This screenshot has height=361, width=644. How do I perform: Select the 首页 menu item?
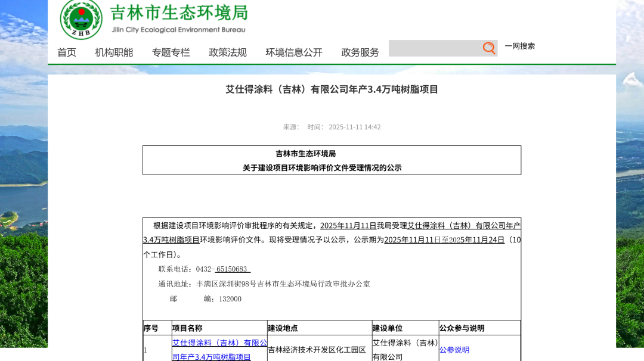(66, 52)
